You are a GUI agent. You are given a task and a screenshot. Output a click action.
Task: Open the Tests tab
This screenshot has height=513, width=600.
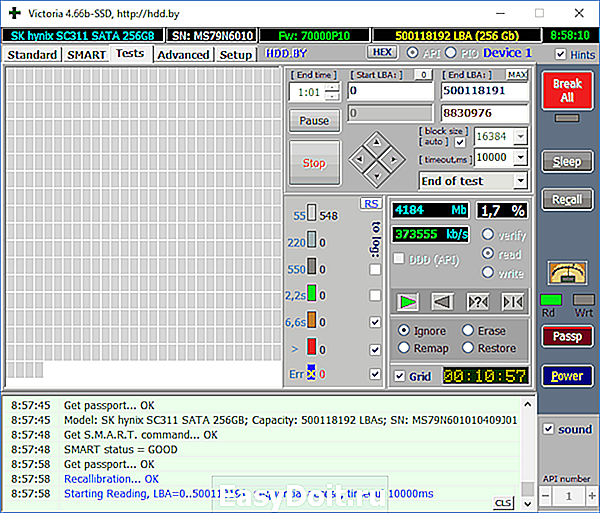tap(130, 53)
